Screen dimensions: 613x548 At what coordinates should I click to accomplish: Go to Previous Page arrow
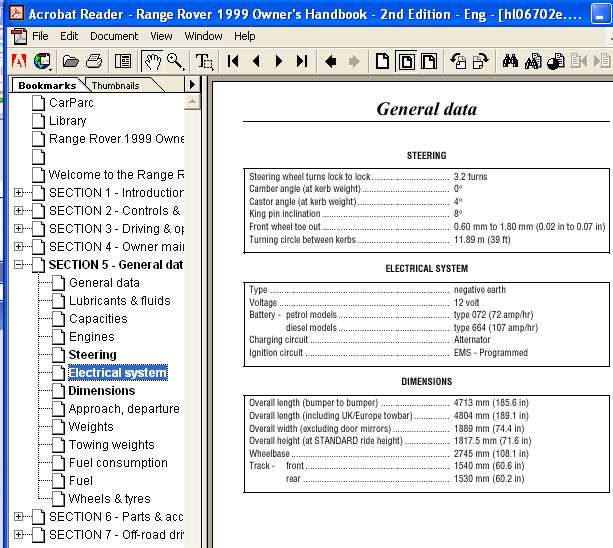(x=256, y=61)
